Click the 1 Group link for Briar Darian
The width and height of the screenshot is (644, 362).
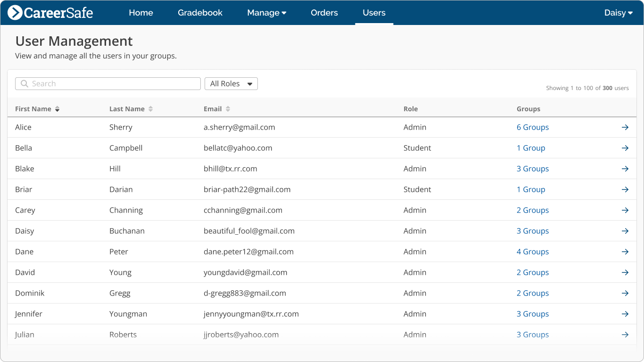tap(531, 189)
